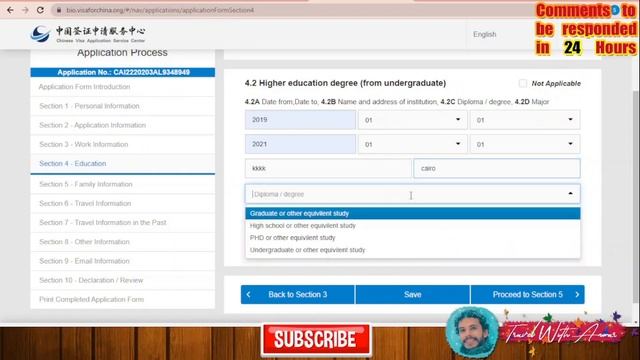Click the end year field 2021
Viewport: 640px width, 360px height.
(300, 144)
